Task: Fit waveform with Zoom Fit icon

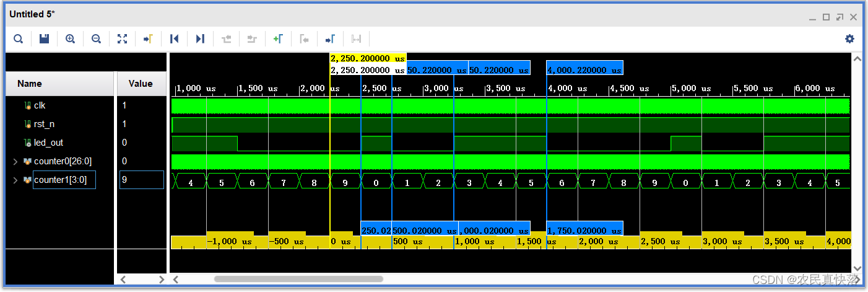Action: tap(122, 39)
